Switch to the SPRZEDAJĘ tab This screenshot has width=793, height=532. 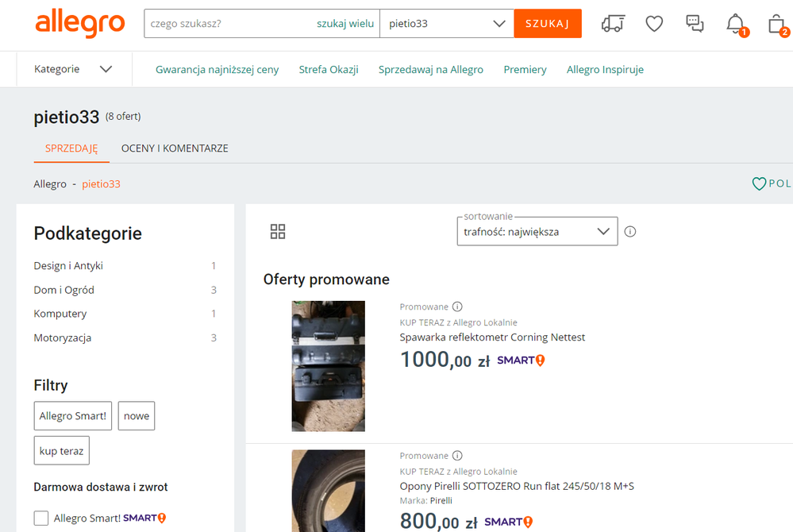tap(71, 148)
